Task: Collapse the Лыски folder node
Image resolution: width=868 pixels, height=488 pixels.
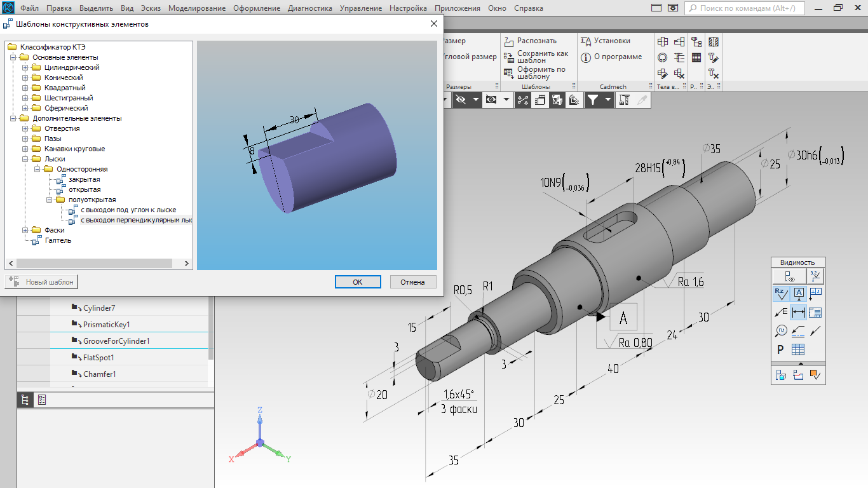Action: point(25,159)
